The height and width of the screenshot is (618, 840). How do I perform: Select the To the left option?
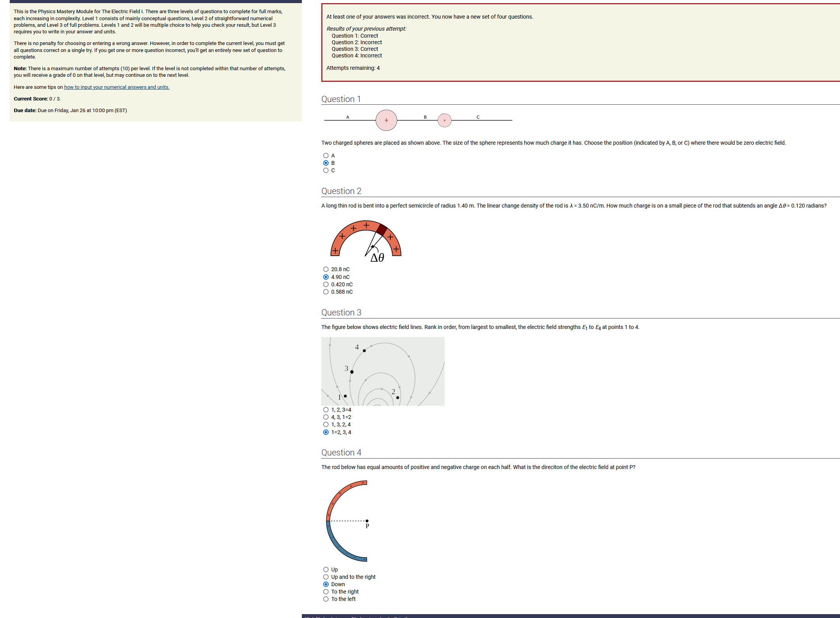coord(326,599)
